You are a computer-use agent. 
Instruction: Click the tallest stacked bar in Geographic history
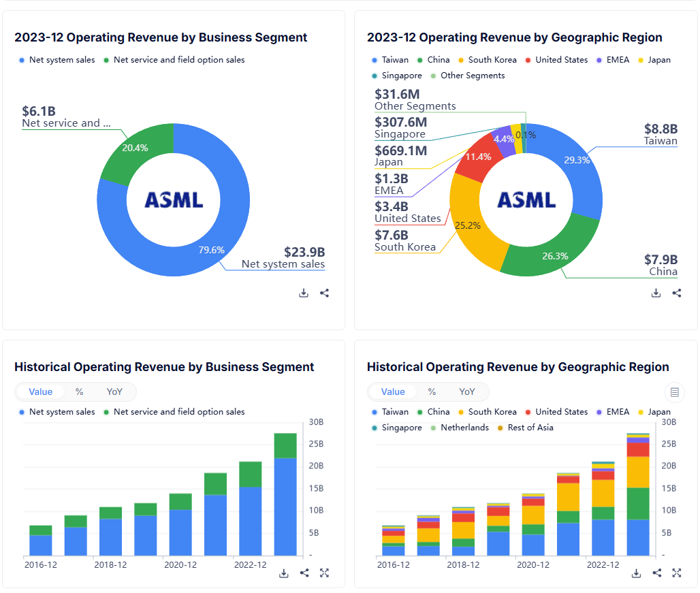tap(638, 494)
